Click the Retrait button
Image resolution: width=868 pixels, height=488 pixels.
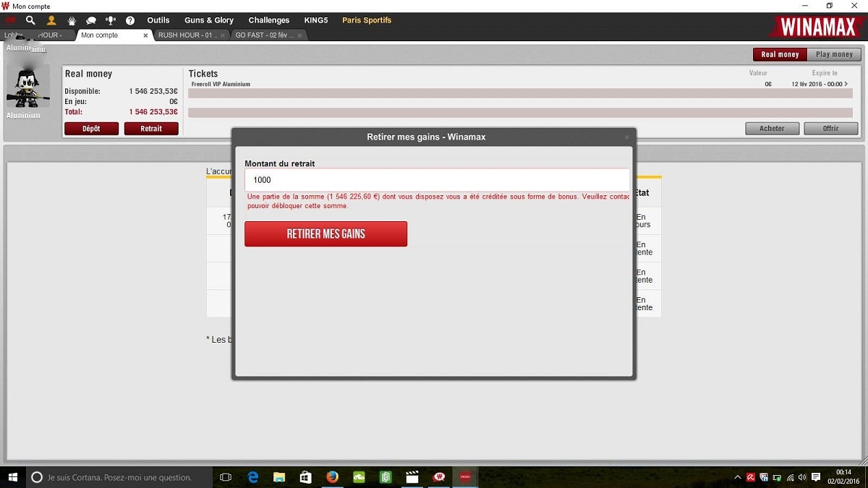coord(151,129)
